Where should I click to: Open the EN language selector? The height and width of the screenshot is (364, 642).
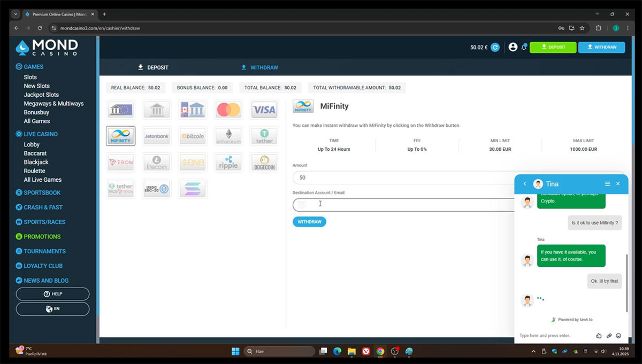(52, 309)
